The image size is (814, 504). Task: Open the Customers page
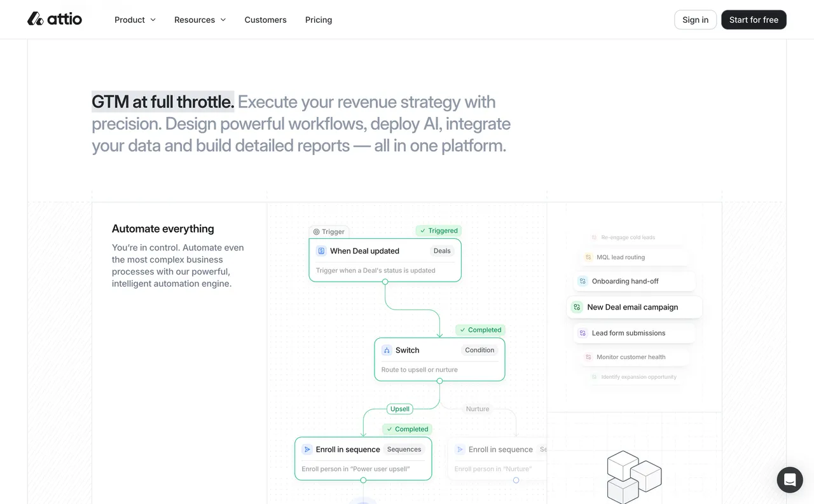tap(265, 20)
